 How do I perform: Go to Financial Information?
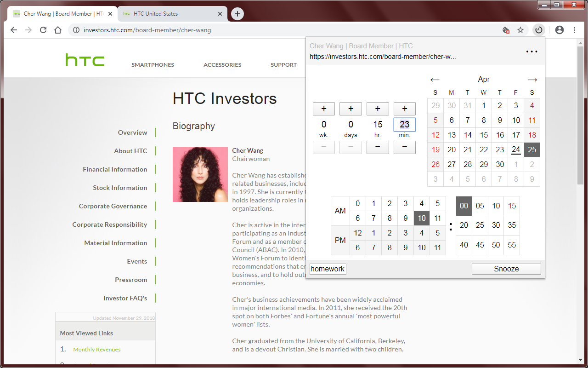115,169
